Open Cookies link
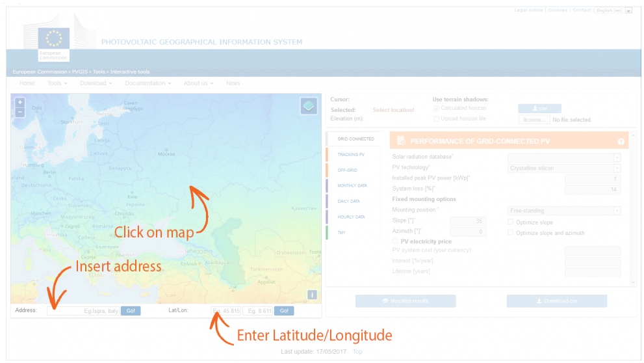644x363 pixels. tap(558, 10)
